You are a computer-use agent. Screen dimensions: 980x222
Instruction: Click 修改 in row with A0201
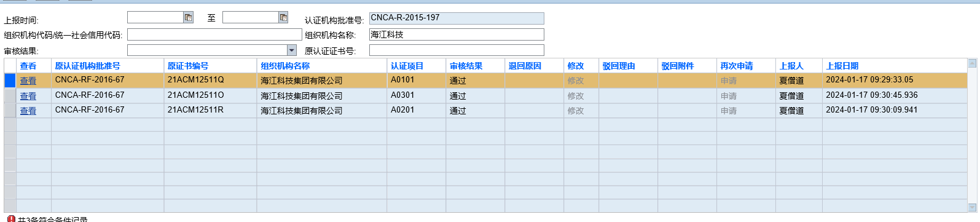576,111
